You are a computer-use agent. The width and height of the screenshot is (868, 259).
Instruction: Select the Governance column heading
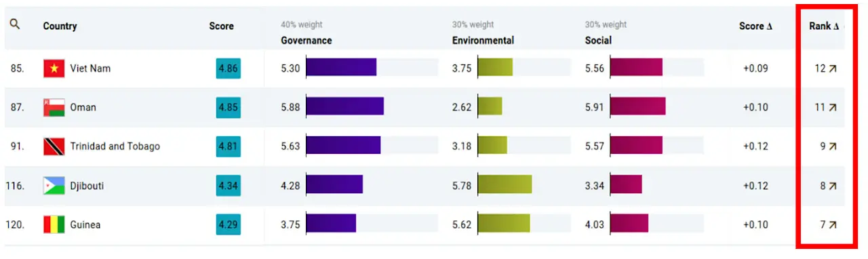tap(307, 40)
